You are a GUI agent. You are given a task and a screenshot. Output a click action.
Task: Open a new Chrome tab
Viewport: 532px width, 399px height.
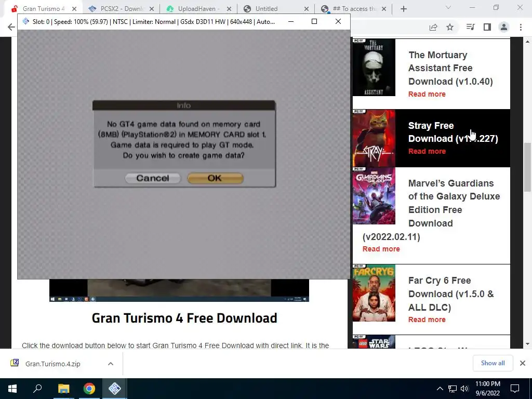[403, 9]
